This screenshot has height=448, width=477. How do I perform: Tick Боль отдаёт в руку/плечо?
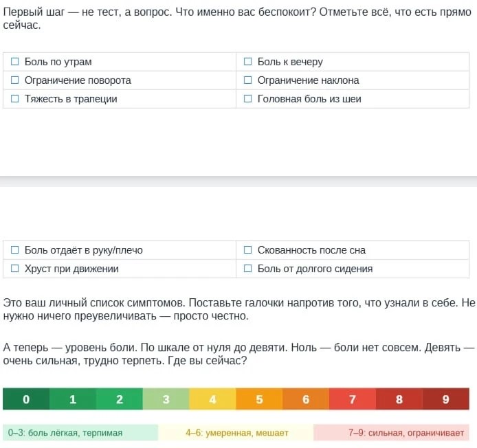coord(14,249)
